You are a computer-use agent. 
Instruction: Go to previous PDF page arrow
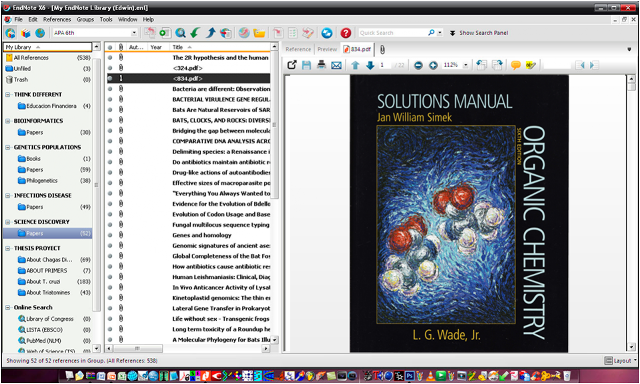click(355, 65)
